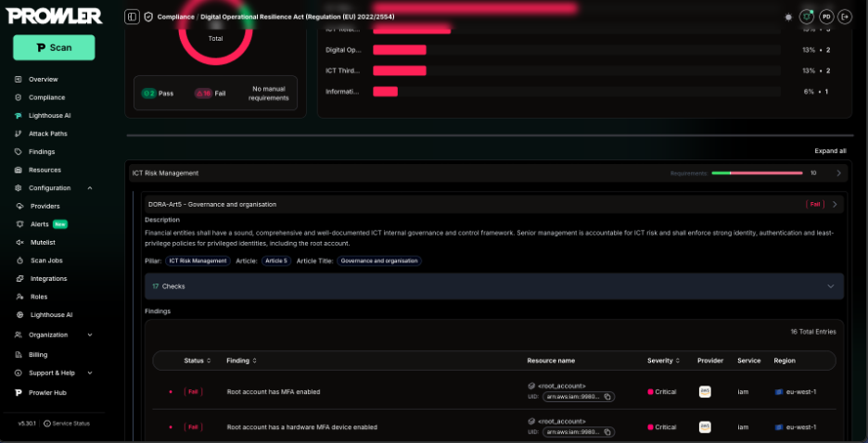Sort table by Severity column

(663, 361)
